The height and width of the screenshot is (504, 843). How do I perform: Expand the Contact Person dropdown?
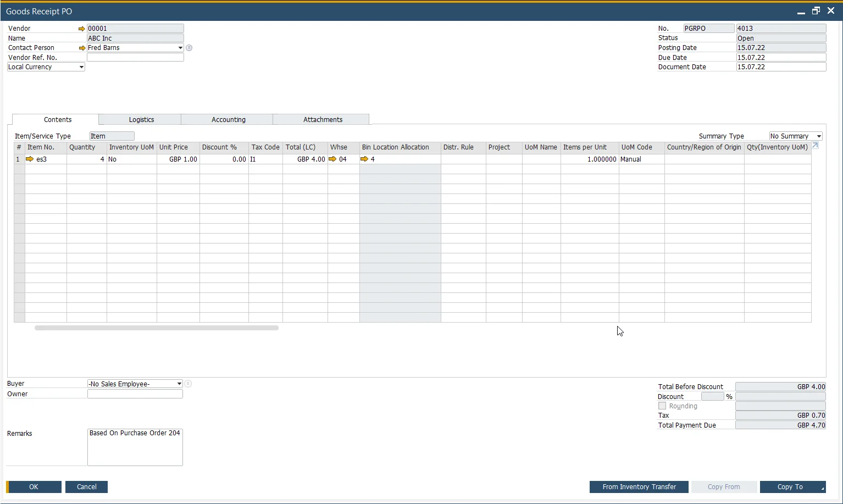(180, 48)
